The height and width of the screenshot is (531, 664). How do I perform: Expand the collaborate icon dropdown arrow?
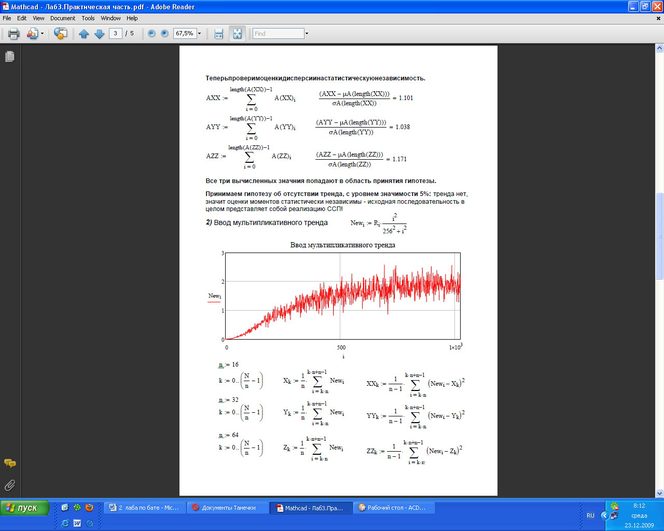pos(42,33)
